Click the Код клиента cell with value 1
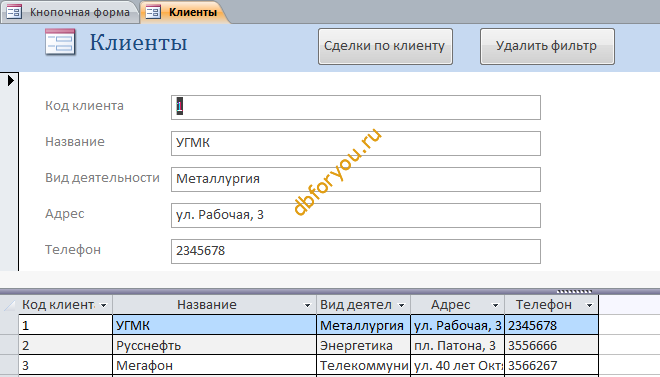 click(x=66, y=325)
